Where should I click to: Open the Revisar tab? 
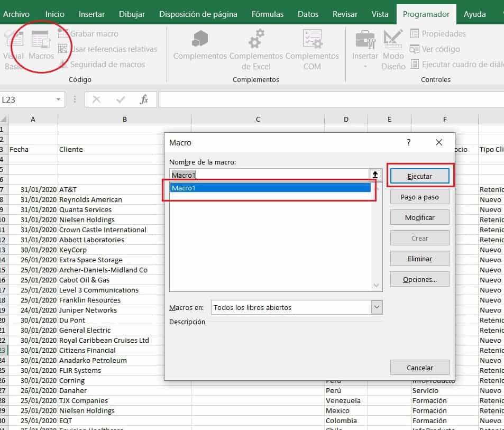[x=345, y=14]
